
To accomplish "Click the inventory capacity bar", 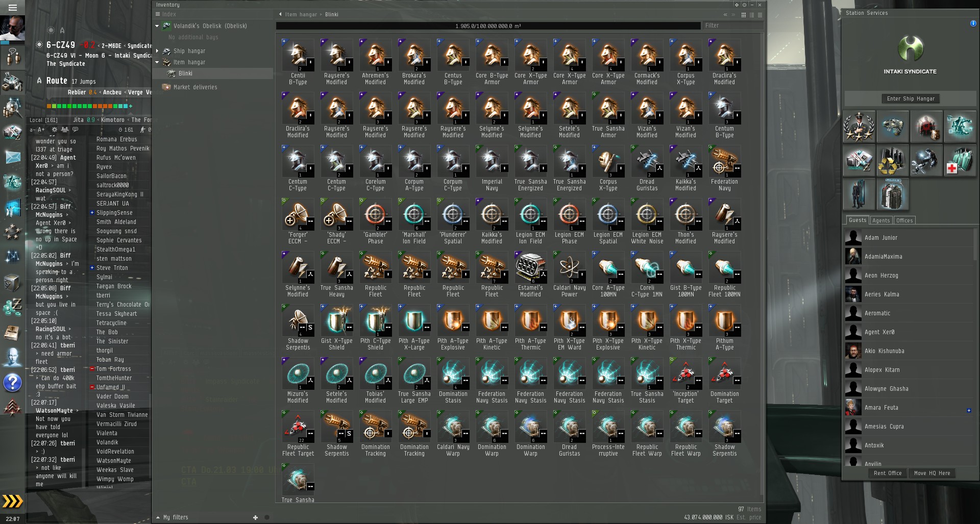I will coord(488,26).
